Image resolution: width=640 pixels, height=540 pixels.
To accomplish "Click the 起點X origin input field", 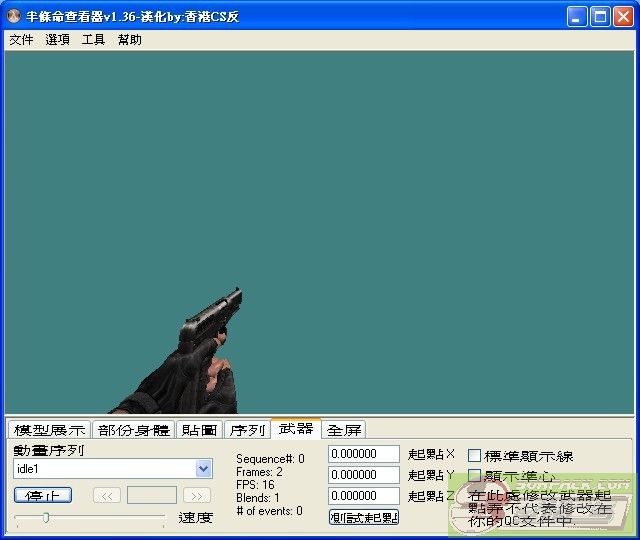I will pyautogui.click(x=364, y=454).
